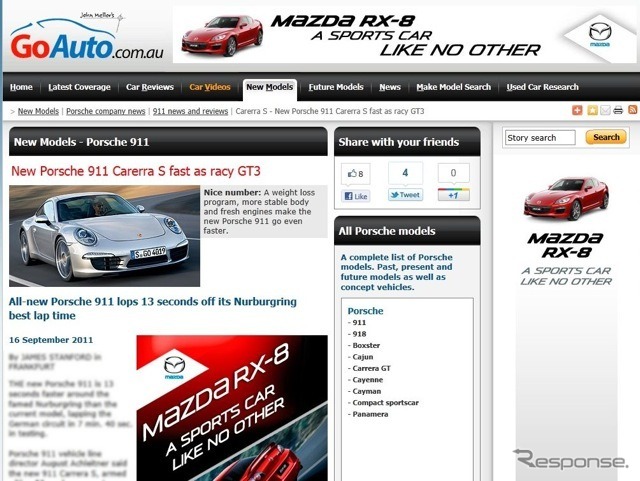The image size is (640, 481).
Task: Click the All-new Porsche 911 lops 13 seconds subheading
Action: (153, 308)
